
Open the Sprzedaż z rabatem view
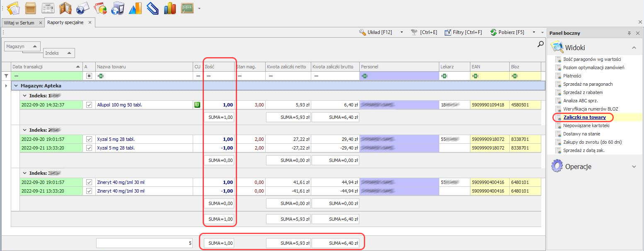(583, 92)
